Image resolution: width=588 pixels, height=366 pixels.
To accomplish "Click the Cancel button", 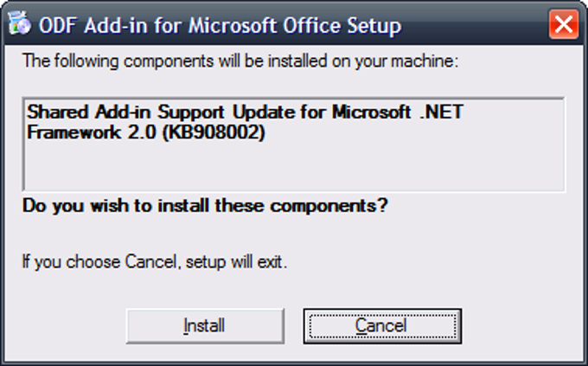I will click(382, 326).
